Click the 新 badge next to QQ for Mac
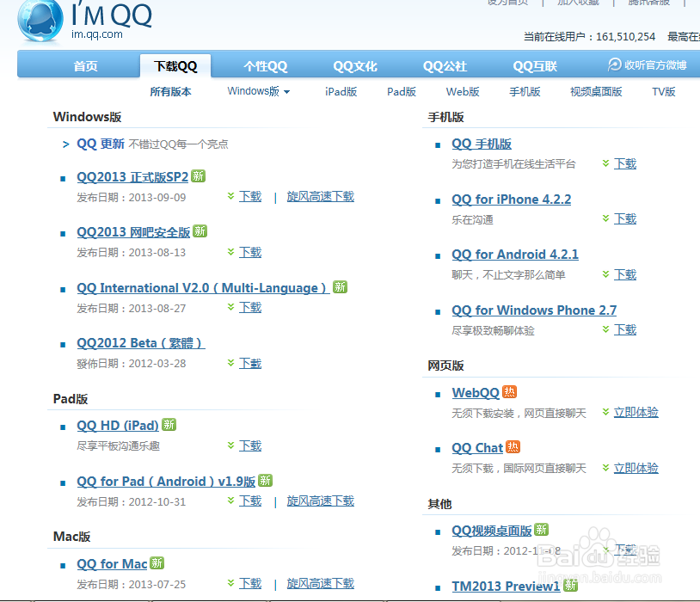Viewport: 700px width, 602px height. [x=157, y=562]
